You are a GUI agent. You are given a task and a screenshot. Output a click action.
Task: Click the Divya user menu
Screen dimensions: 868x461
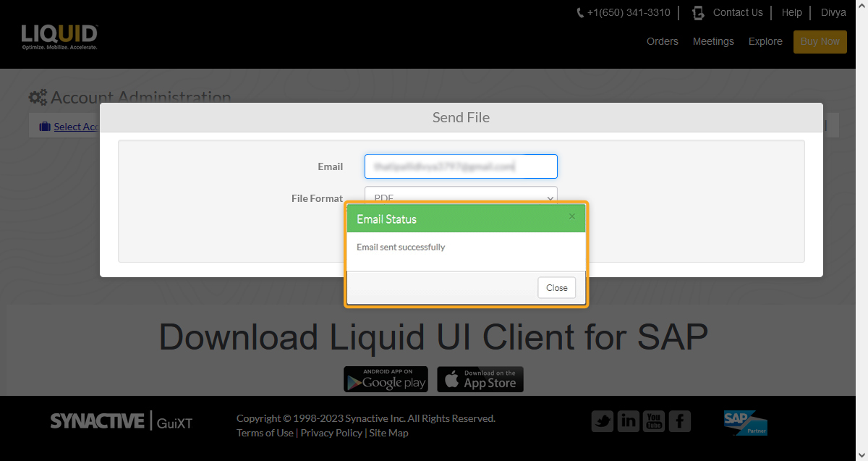tap(833, 12)
